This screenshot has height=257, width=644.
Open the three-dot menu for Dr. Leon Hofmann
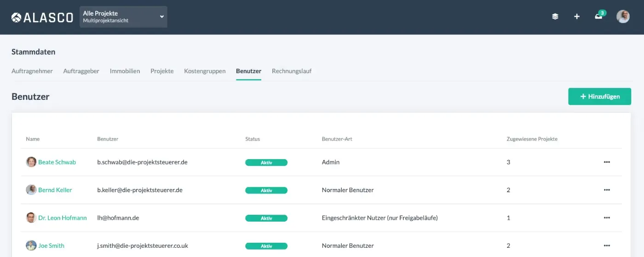pos(607,218)
